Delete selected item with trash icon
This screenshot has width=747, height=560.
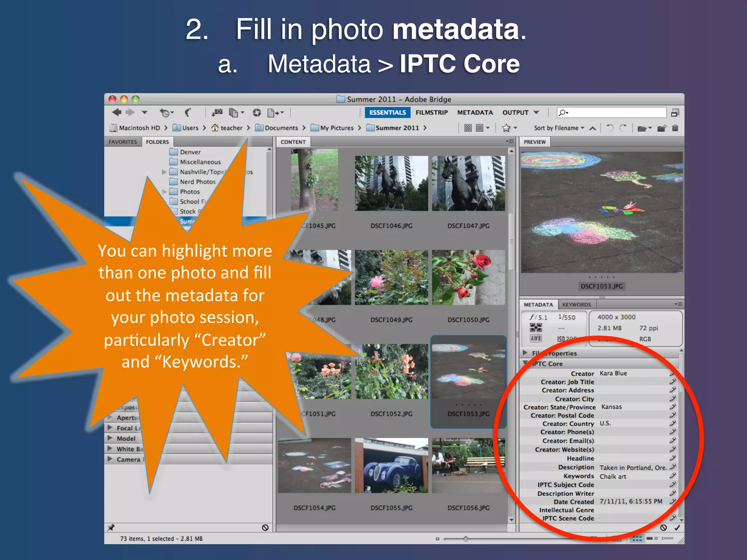(675, 128)
